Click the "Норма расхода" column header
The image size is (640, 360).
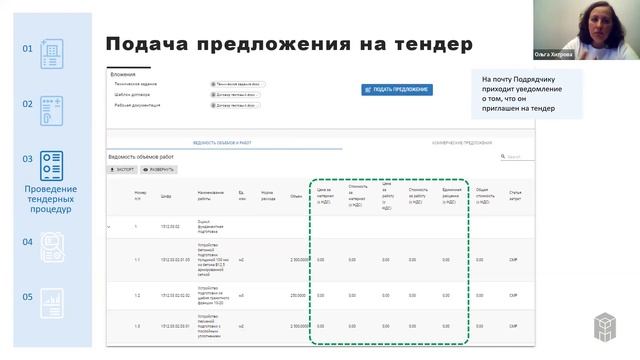point(268,196)
